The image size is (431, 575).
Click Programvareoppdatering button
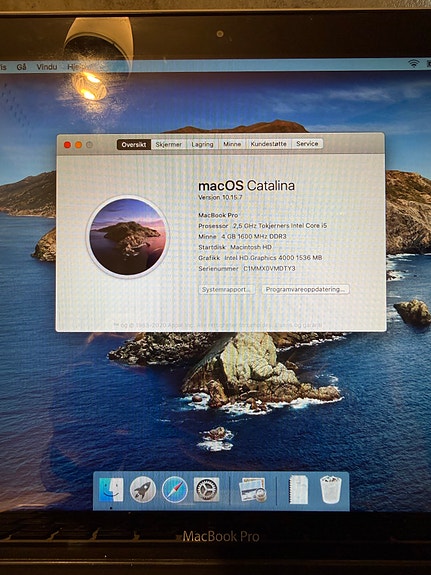[x=306, y=289]
